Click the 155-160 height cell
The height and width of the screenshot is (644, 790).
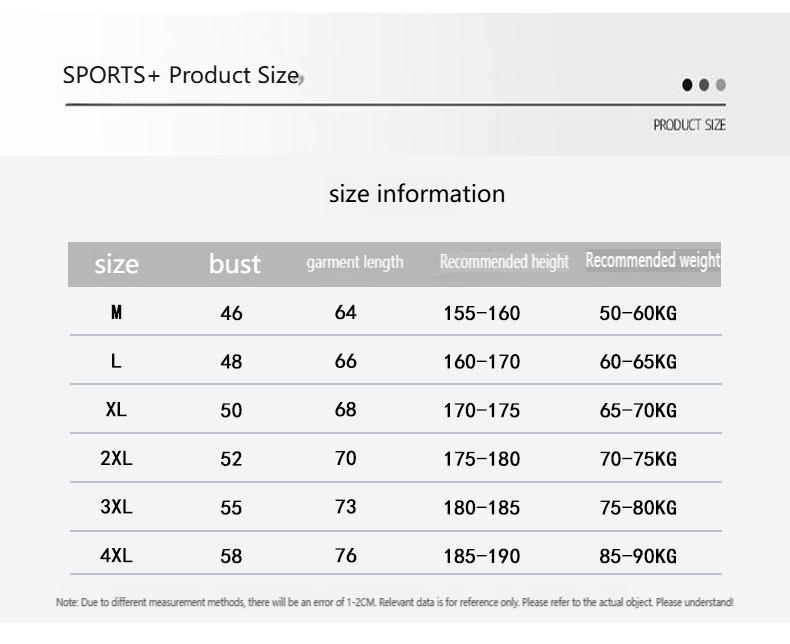click(x=482, y=314)
